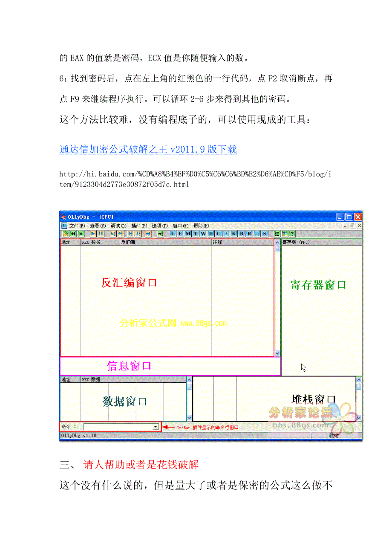Click the disassembly pane scrollbar up arrow
392x555 pixels.
click(277, 242)
